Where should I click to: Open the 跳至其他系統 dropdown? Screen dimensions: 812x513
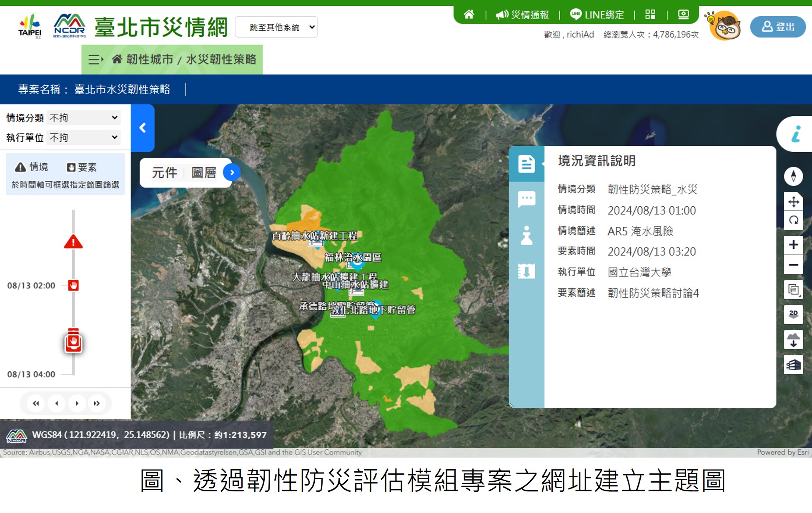pyautogui.click(x=276, y=27)
